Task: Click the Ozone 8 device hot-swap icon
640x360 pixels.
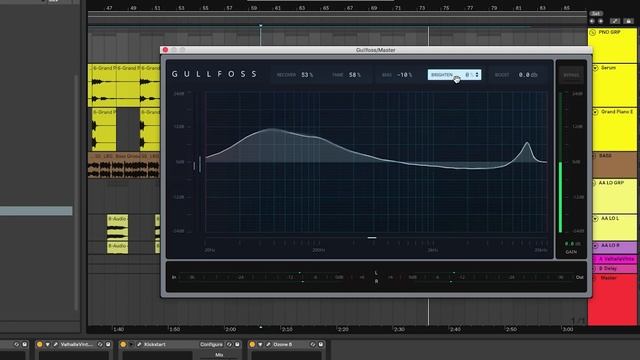Action: pos(313,344)
